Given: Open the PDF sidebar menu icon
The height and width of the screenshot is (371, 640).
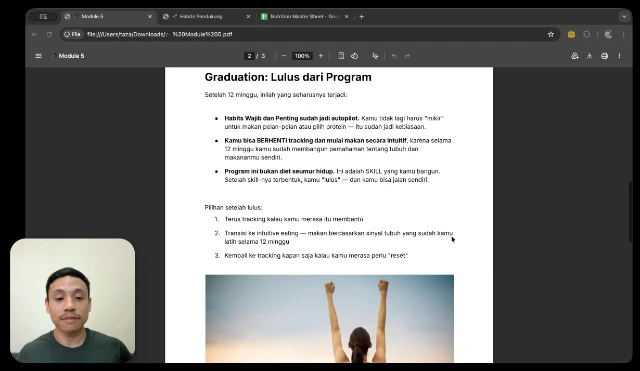Looking at the screenshot, I should pos(38,56).
